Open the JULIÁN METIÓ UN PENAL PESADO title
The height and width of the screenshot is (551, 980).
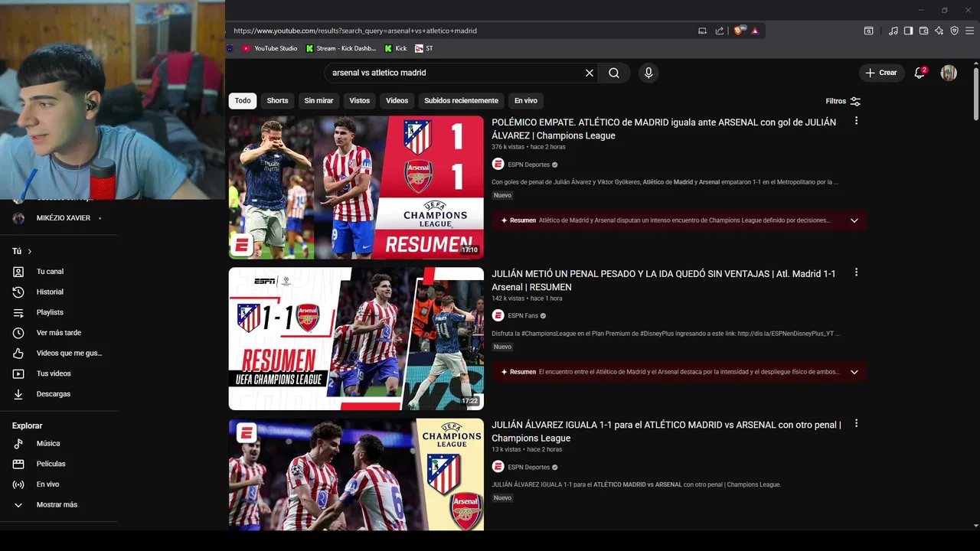pos(664,280)
